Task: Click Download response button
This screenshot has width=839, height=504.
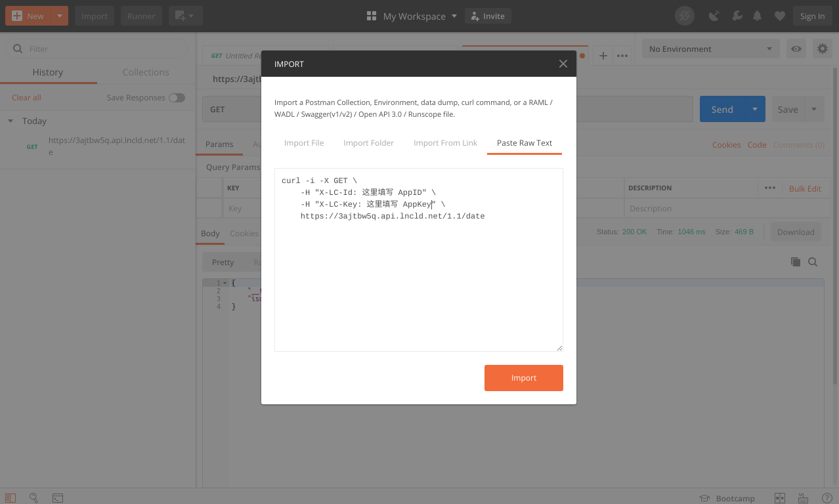Action: 796,232
